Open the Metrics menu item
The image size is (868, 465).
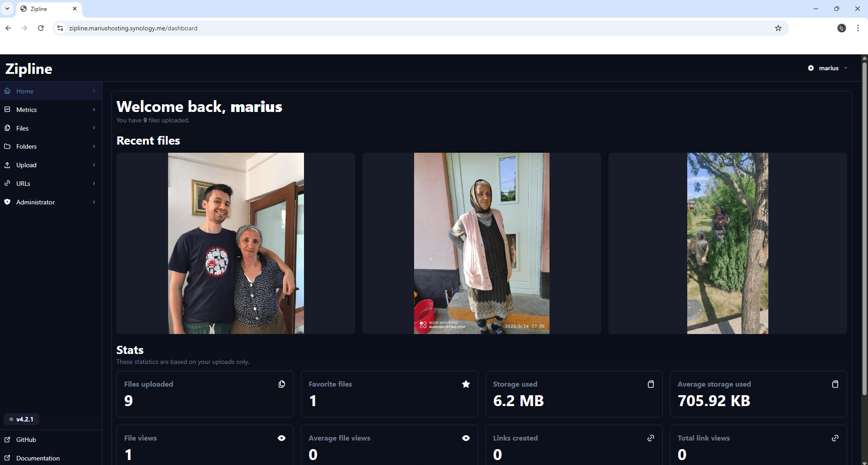[51, 110]
